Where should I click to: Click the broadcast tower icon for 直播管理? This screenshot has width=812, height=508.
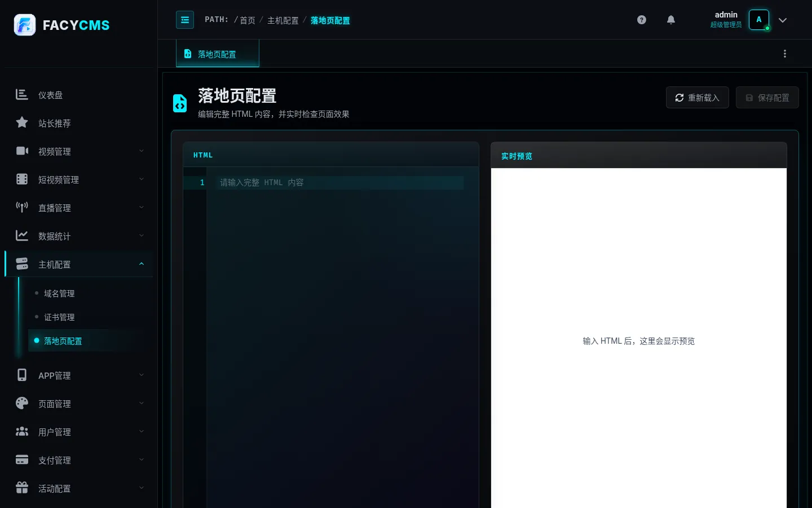coord(22,207)
